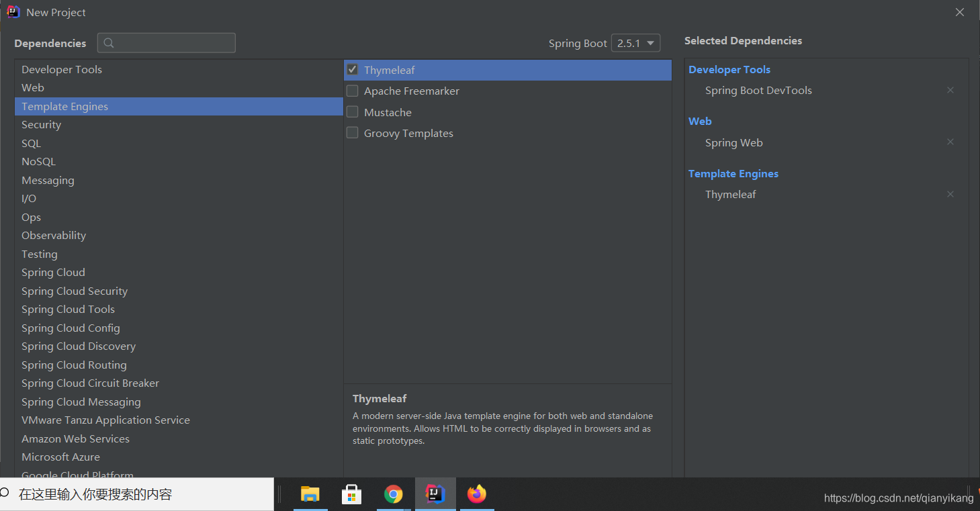Select Spring Cloud Circuit Breaker category
Image resolution: width=980 pixels, height=511 pixels.
179,383
